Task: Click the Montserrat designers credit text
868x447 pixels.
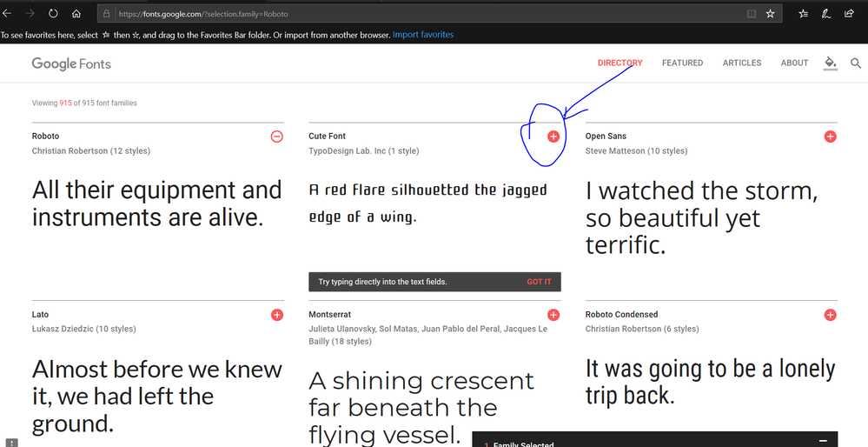Action: coord(427,335)
